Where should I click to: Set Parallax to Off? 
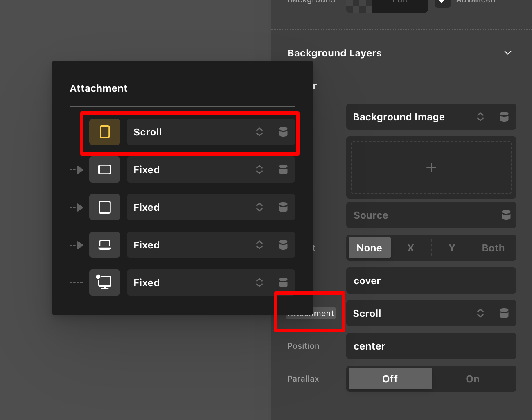390,379
